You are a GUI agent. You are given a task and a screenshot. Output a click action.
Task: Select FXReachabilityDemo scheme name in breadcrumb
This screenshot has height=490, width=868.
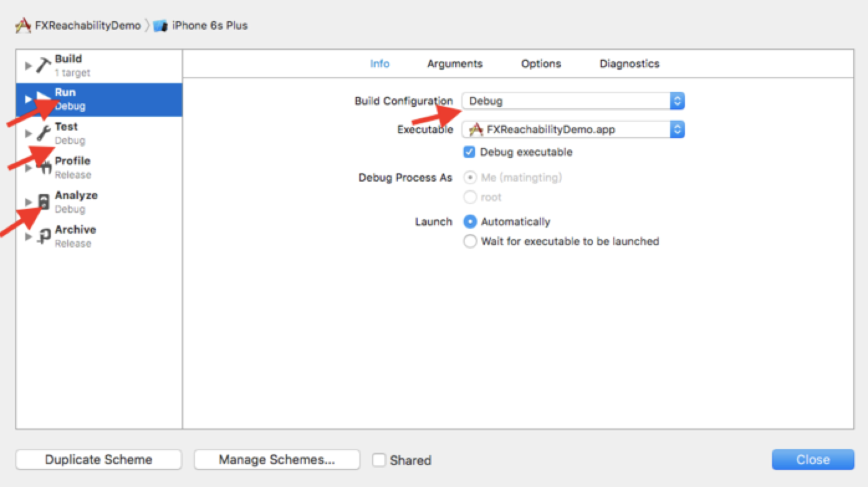tap(88, 25)
